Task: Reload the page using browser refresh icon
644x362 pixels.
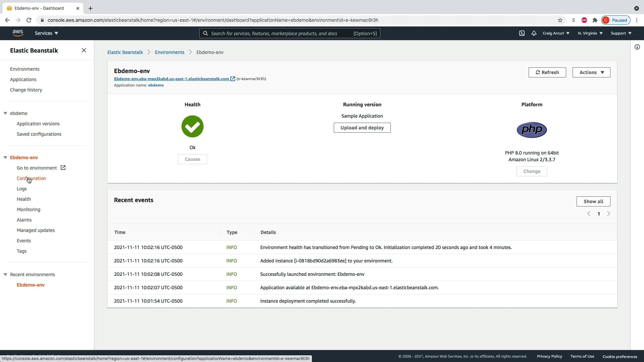Action: click(29, 20)
